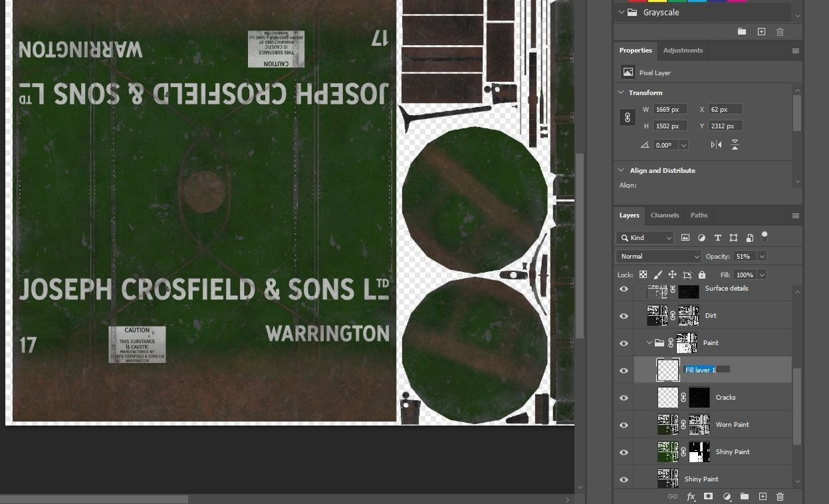Click the W width field
Image resolution: width=829 pixels, height=504 pixels.
point(670,109)
